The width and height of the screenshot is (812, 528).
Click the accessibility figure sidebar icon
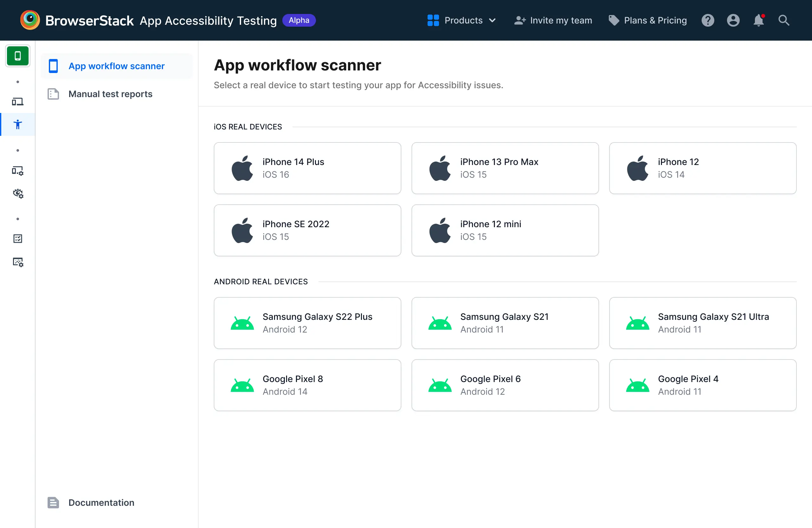click(x=18, y=125)
